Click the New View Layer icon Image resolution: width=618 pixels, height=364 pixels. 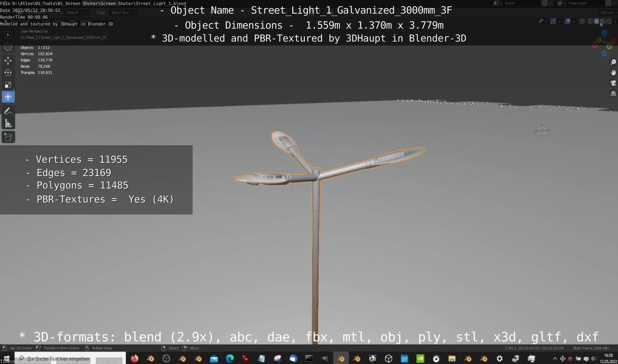coord(609,3)
